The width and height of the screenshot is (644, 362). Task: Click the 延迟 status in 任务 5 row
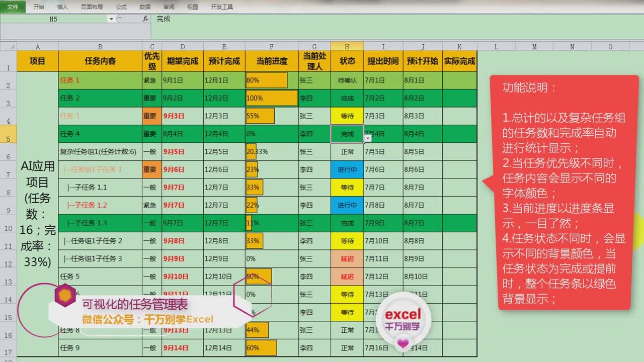click(347, 277)
